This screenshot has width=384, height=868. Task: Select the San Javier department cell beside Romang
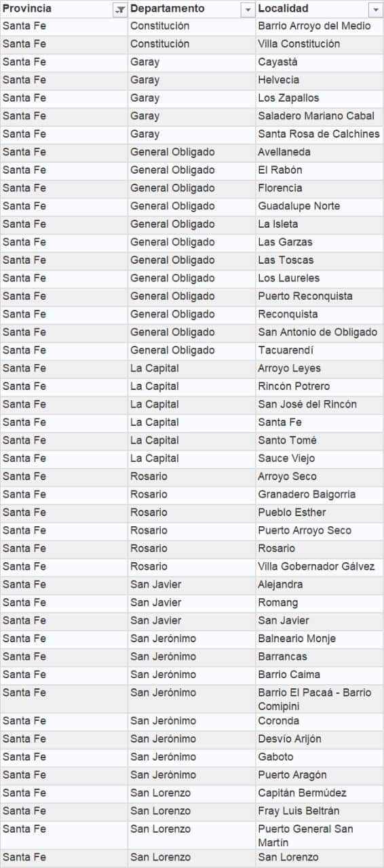click(x=191, y=603)
